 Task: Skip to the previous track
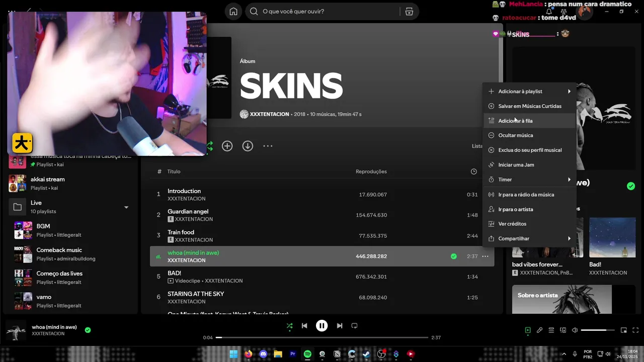coord(304,326)
